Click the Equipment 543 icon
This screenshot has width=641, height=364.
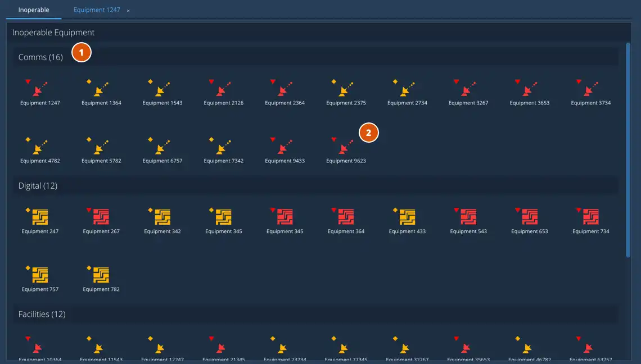pyautogui.click(x=468, y=216)
